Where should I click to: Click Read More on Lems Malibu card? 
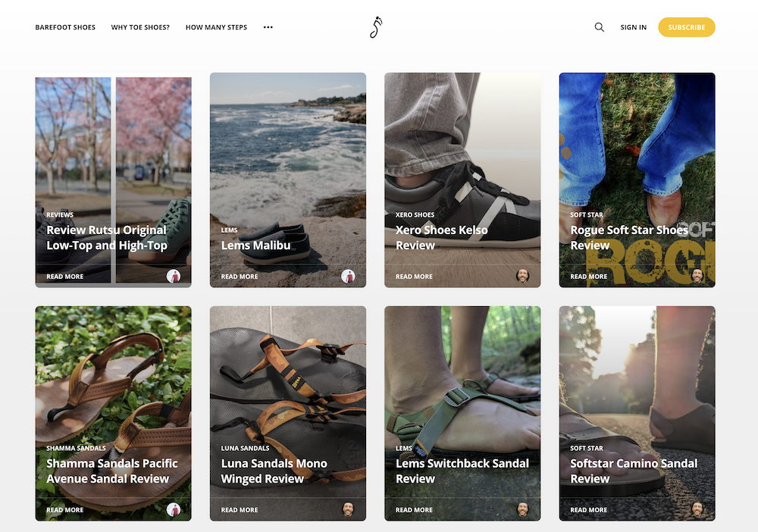[240, 277]
